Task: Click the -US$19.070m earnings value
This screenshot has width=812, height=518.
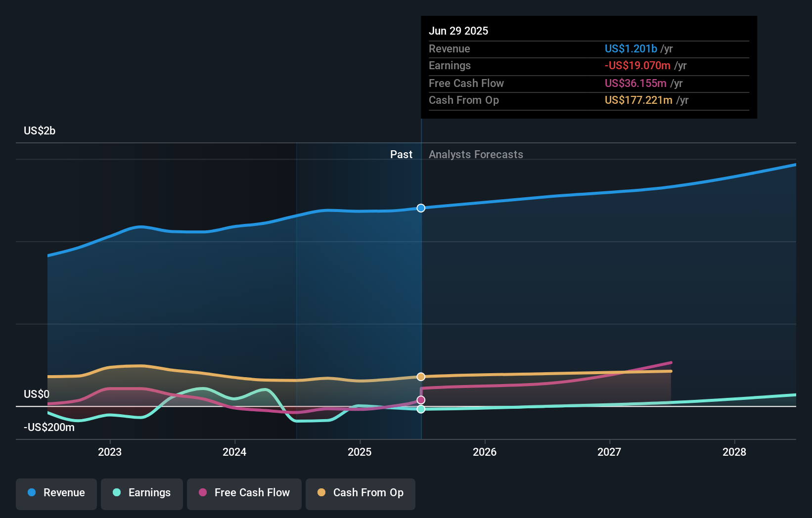Action: point(638,65)
